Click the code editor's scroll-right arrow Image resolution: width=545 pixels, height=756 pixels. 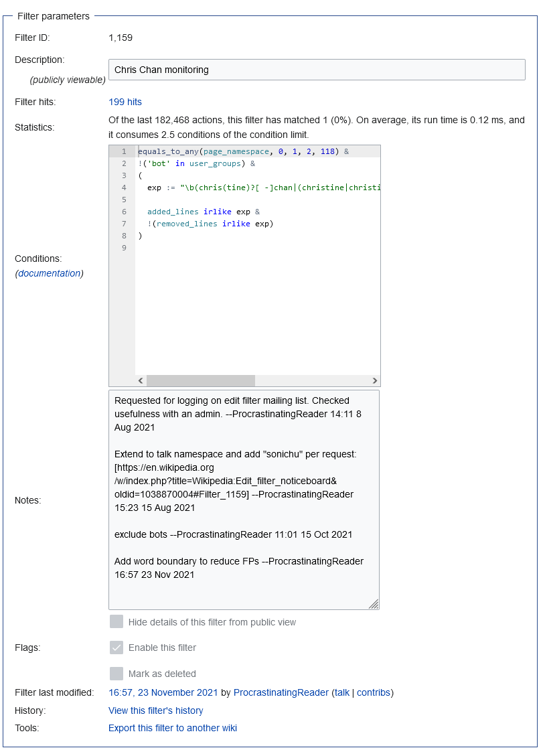click(x=375, y=380)
